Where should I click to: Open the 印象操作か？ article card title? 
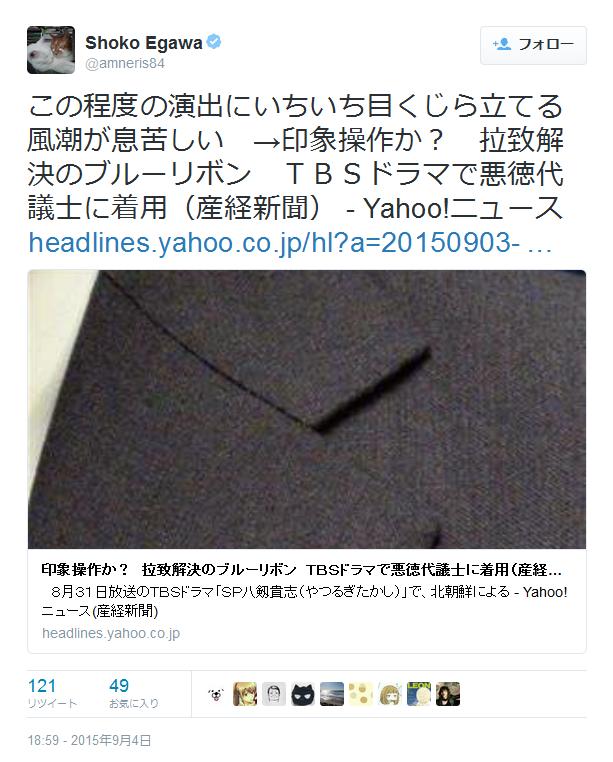pyautogui.click(x=301, y=570)
